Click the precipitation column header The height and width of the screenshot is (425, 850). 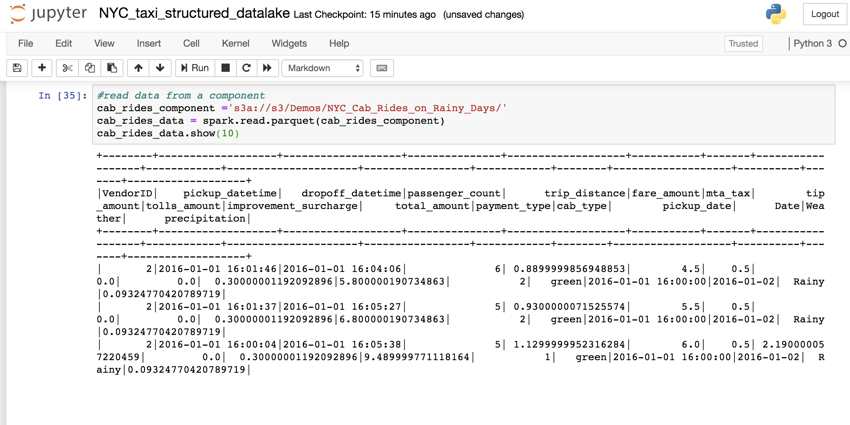coord(205,218)
